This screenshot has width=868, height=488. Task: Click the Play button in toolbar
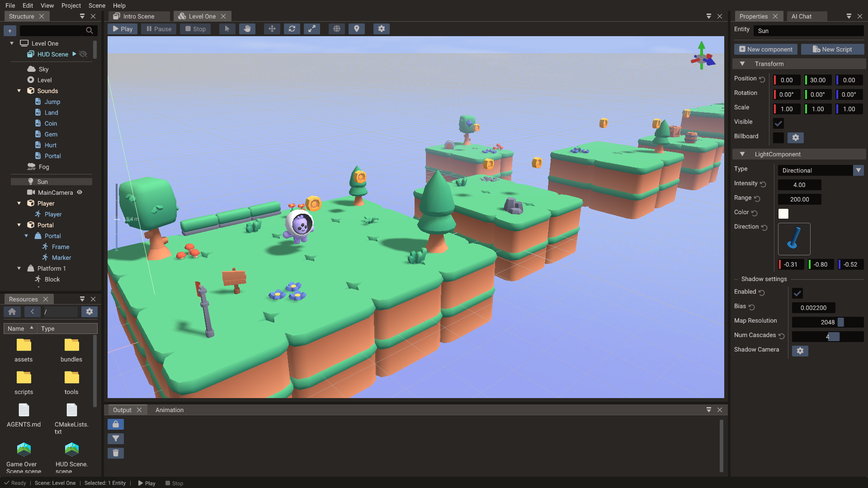(123, 29)
